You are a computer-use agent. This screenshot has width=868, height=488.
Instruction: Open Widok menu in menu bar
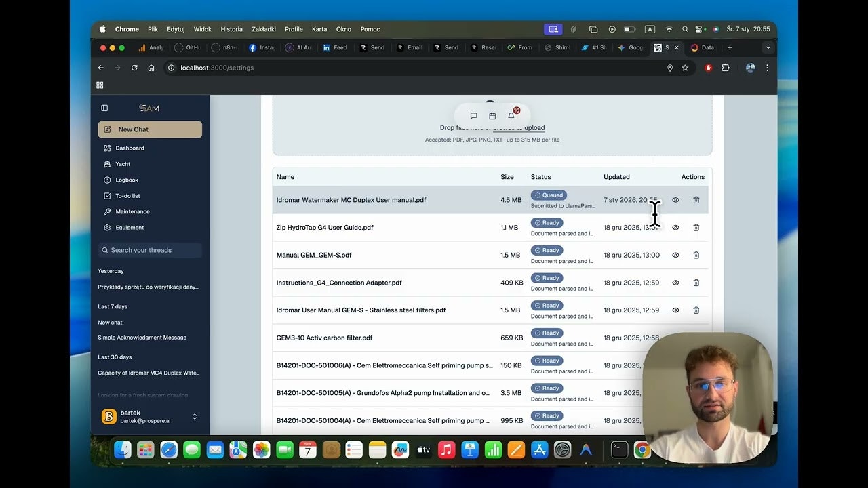tap(203, 29)
